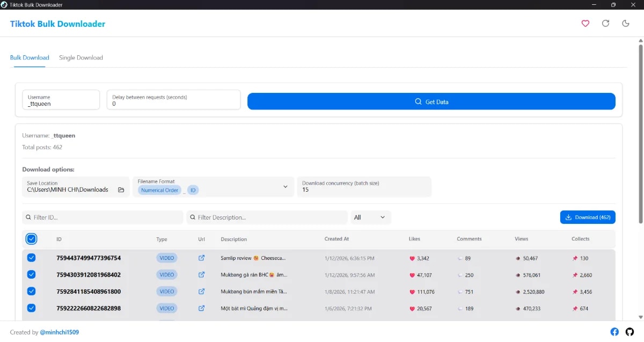Enable dark mode via the moon icon
644x342 pixels.
click(626, 24)
